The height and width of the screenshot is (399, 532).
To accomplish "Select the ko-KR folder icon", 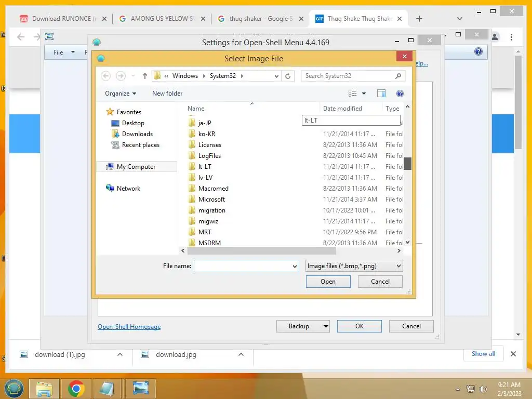I will [192, 134].
